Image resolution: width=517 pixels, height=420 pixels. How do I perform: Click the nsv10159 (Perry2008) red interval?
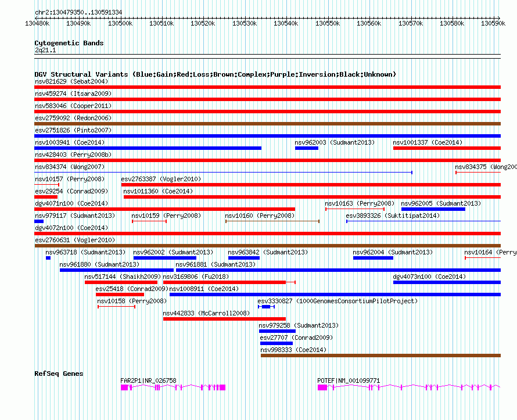tap(149, 221)
